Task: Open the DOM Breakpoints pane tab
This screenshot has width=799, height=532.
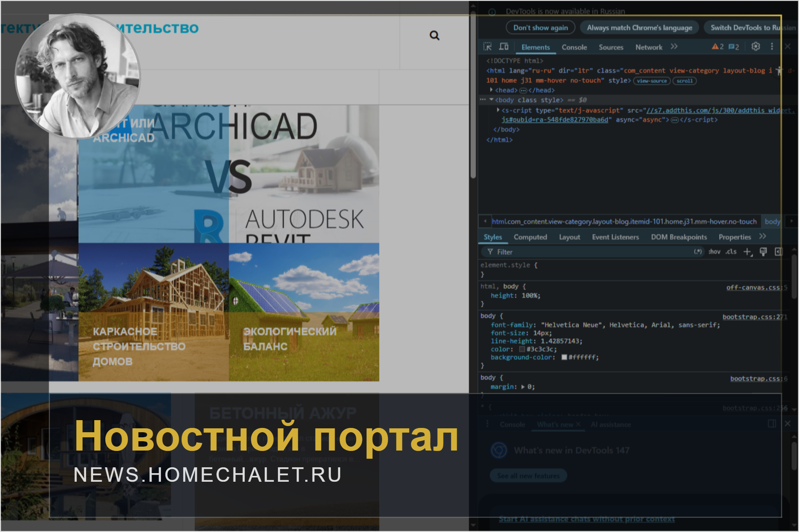Action: [x=679, y=237]
